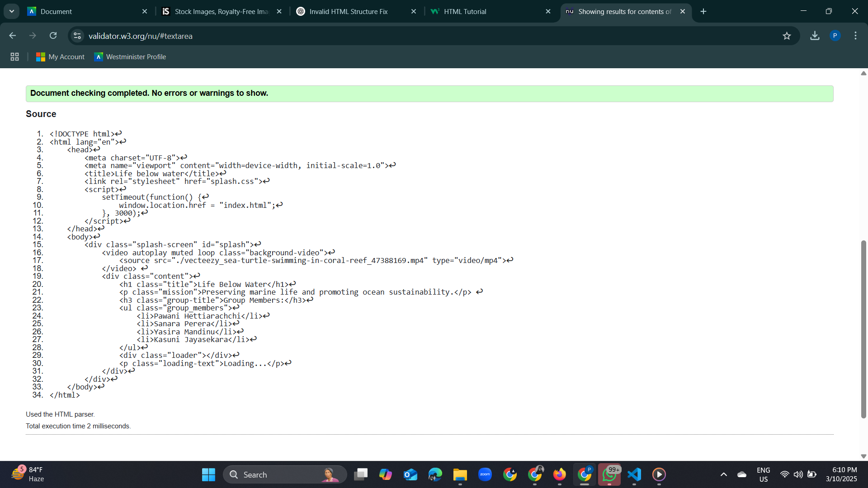Open the browser downloads icon
Image resolution: width=868 pixels, height=488 pixels.
click(815, 36)
